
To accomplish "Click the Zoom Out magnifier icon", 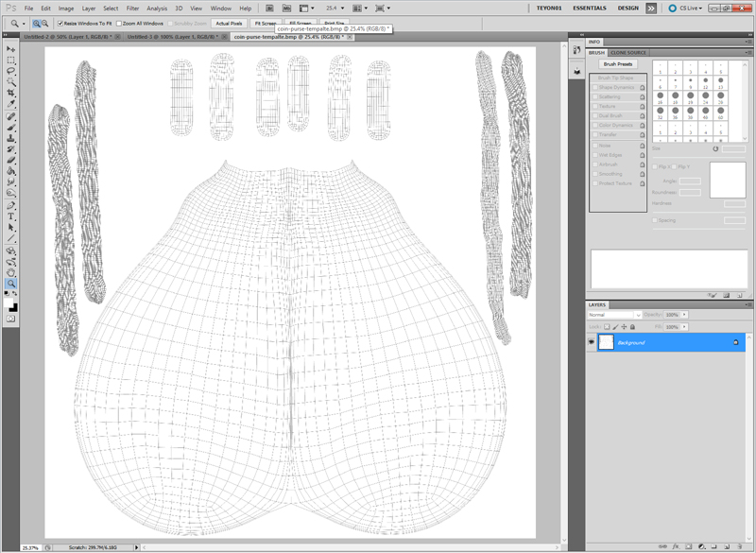I will (46, 23).
